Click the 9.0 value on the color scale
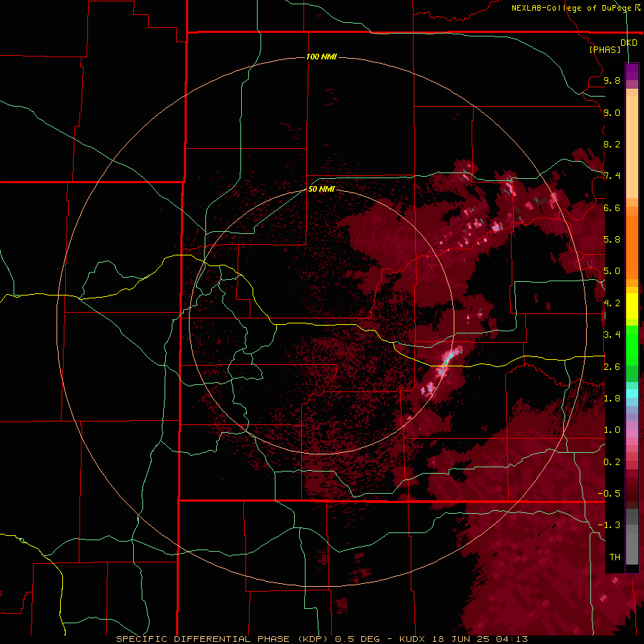Image resolution: width=644 pixels, height=644 pixels. tap(612, 112)
